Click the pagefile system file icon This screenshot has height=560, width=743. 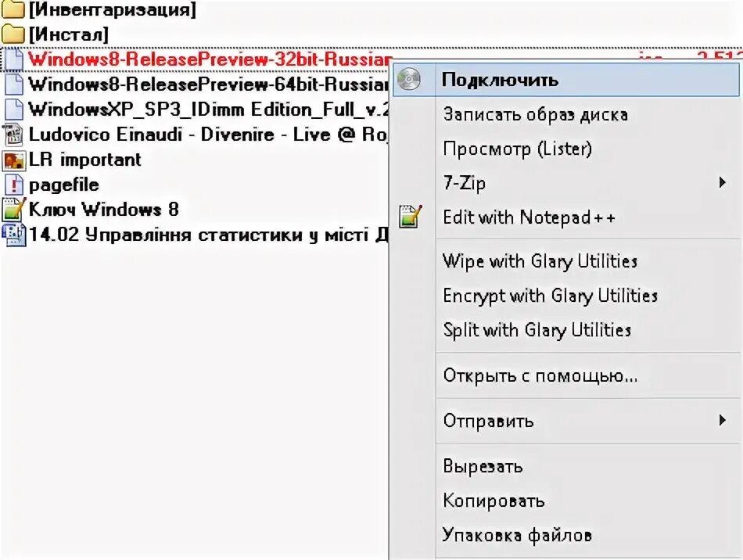point(14,185)
